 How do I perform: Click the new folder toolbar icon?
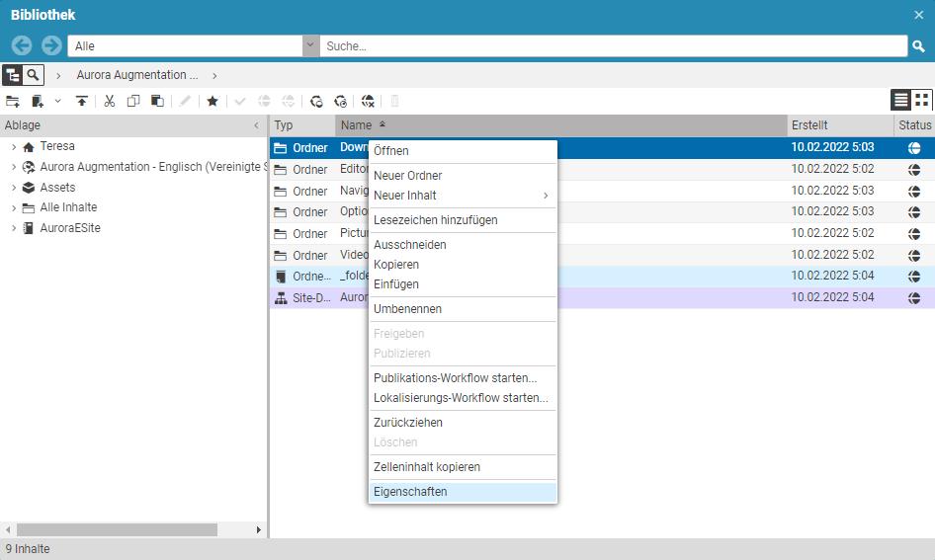(13, 101)
